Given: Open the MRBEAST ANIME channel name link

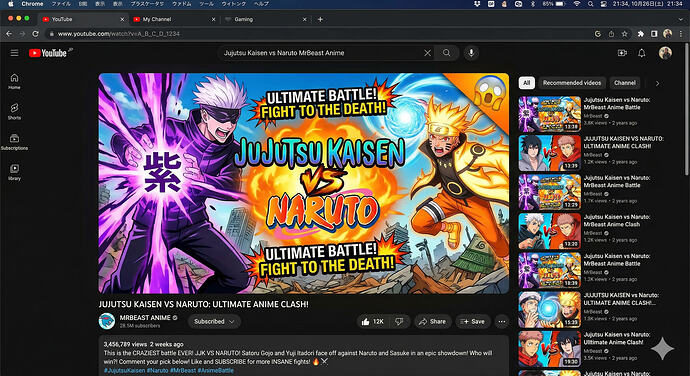Looking at the screenshot, I should pos(145,317).
